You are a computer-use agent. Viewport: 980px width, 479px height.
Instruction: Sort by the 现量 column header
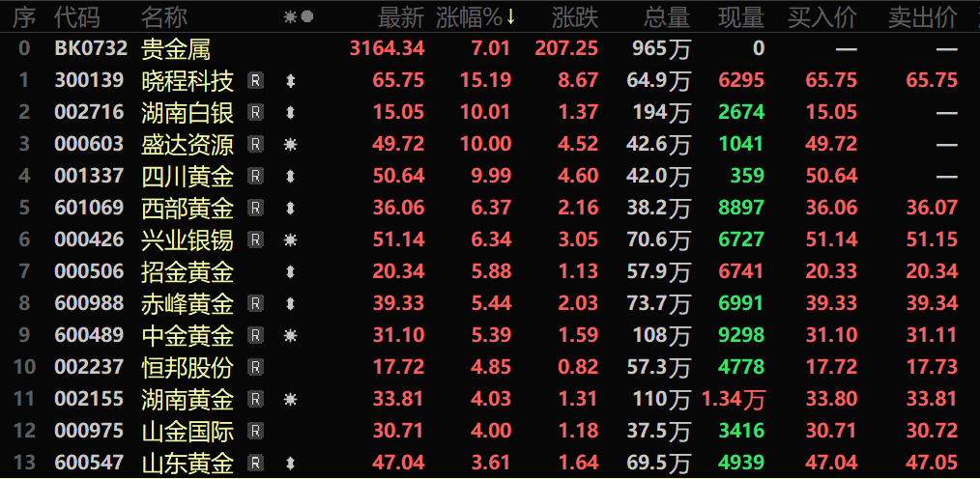coord(741,18)
